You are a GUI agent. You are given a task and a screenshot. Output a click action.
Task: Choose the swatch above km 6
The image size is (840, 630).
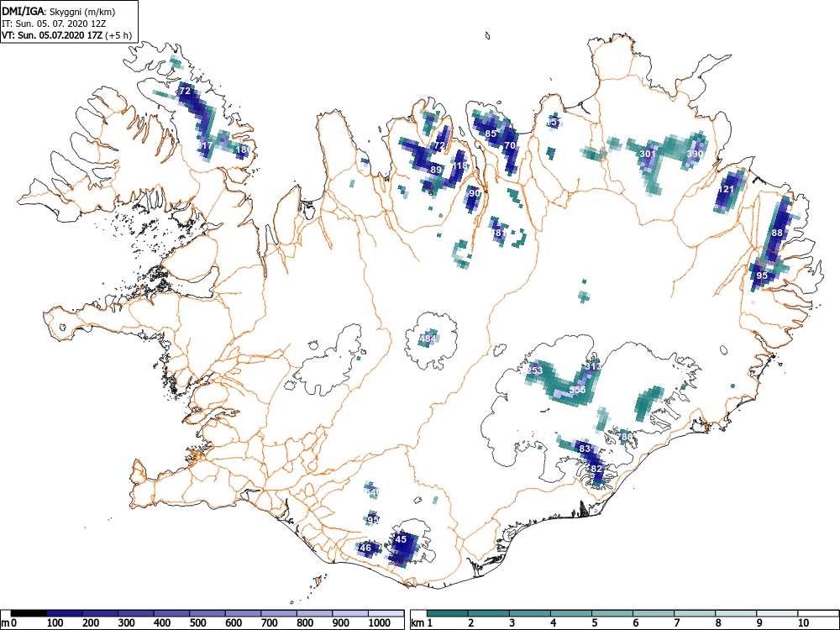pos(654,613)
